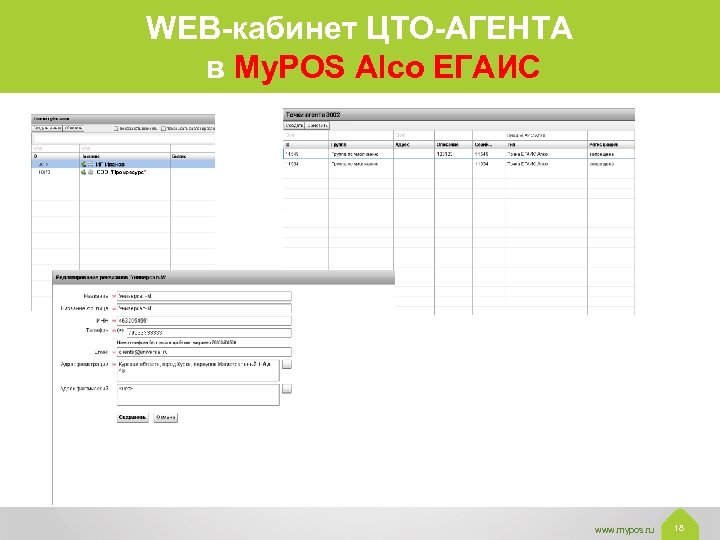
Task: Click the Сохранить button in the edit form
Action: [x=133, y=417]
